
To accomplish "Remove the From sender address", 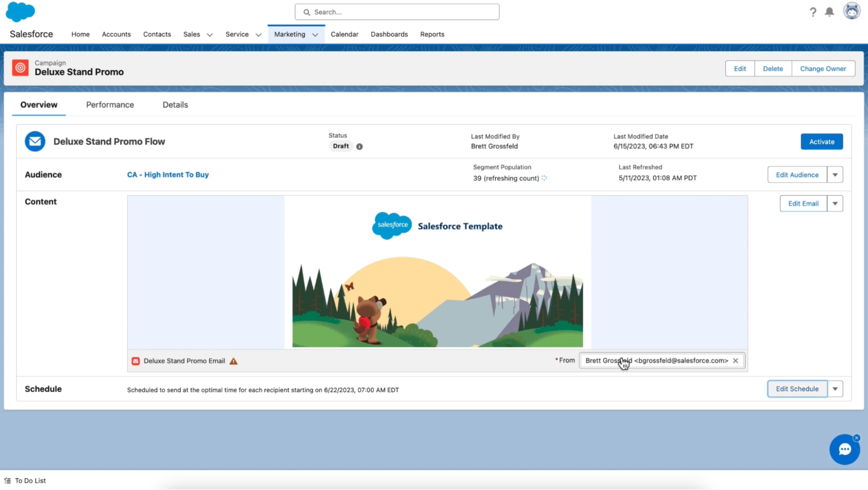I will click(736, 361).
